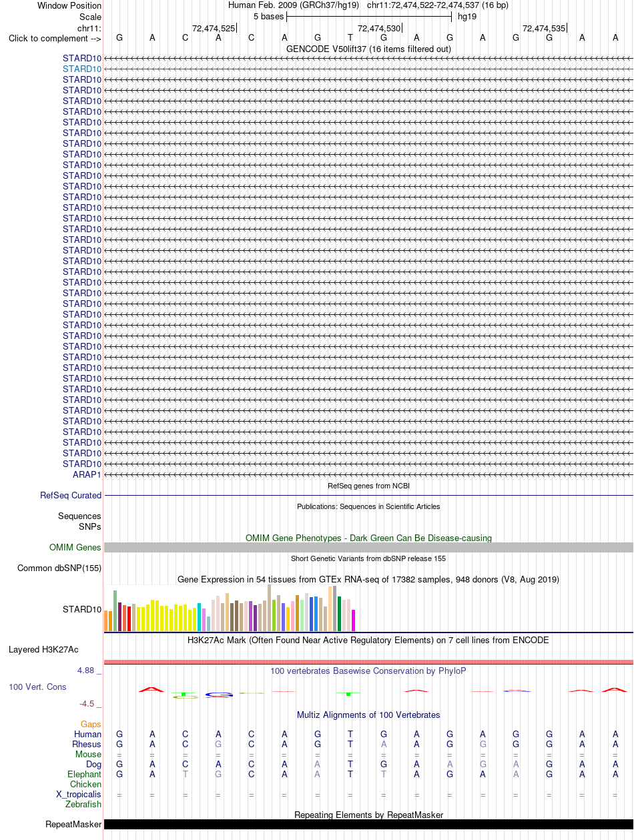
Task: Open 'Multiz Alignments of 100 Vertebrates' title
Action: pyautogui.click(x=368, y=715)
